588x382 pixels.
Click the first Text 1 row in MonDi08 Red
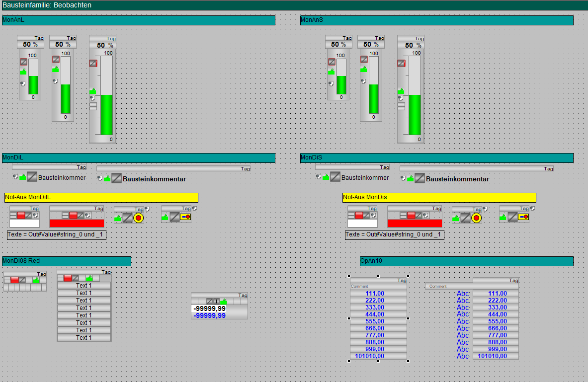pyautogui.click(x=84, y=286)
